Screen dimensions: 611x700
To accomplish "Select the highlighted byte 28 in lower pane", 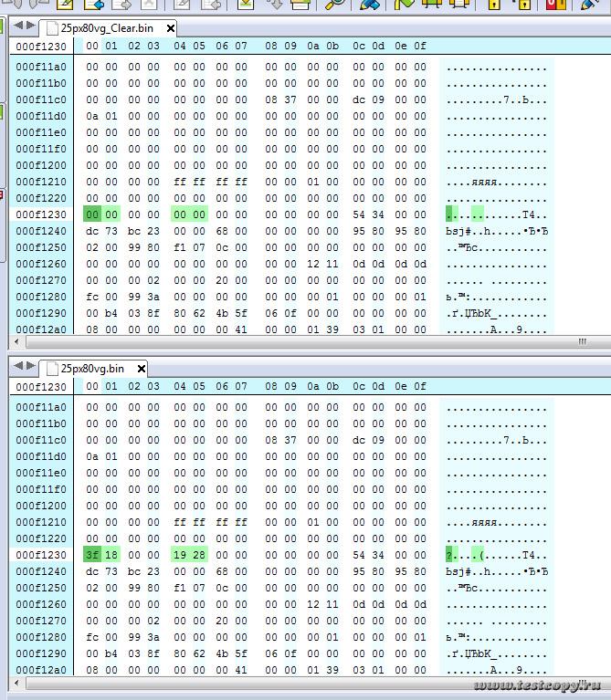I will 199,555.
